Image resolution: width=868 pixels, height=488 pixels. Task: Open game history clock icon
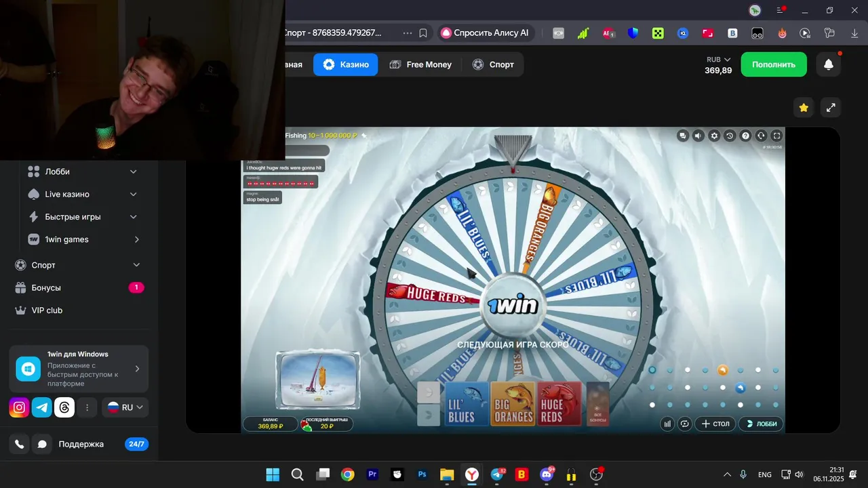(730, 136)
